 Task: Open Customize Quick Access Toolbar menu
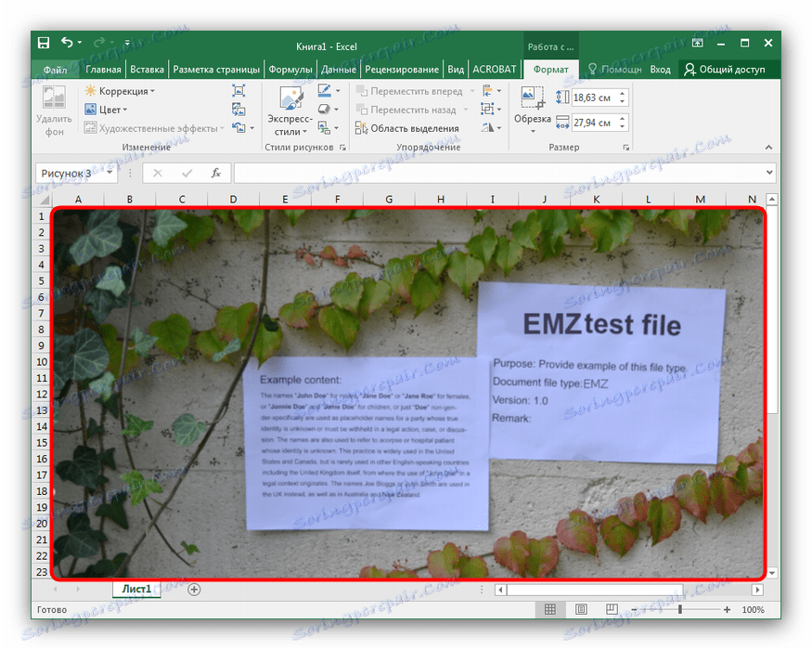coord(127,43)
